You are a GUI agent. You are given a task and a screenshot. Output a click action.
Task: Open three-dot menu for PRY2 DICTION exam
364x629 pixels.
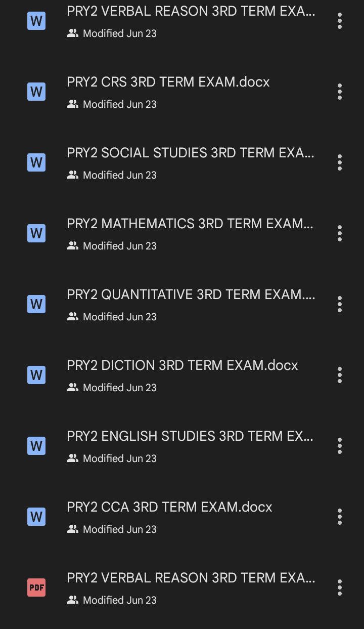coord(340,375)
